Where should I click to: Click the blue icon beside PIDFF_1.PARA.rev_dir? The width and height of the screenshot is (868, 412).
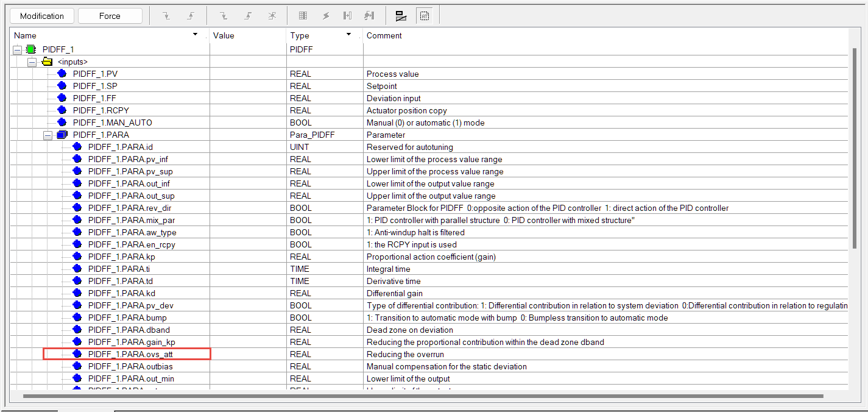(x=77, y=208)
